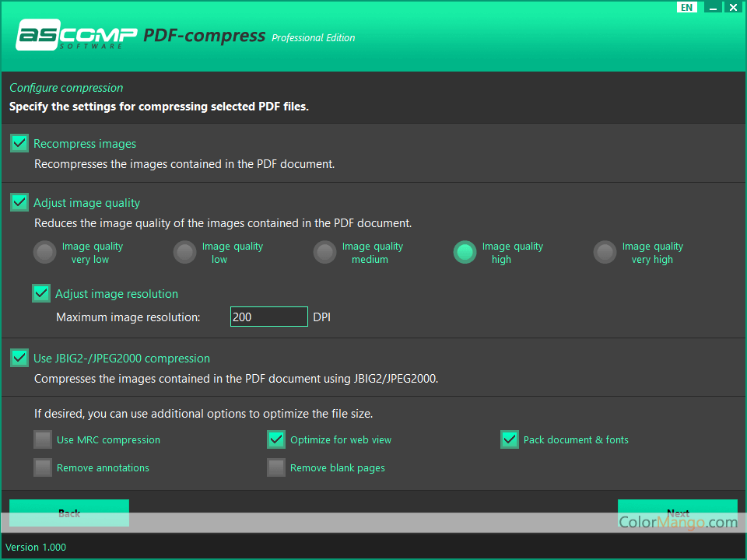747x560 pixels.
Task: Enable the Remove annotations option
Action: (42, 467)
